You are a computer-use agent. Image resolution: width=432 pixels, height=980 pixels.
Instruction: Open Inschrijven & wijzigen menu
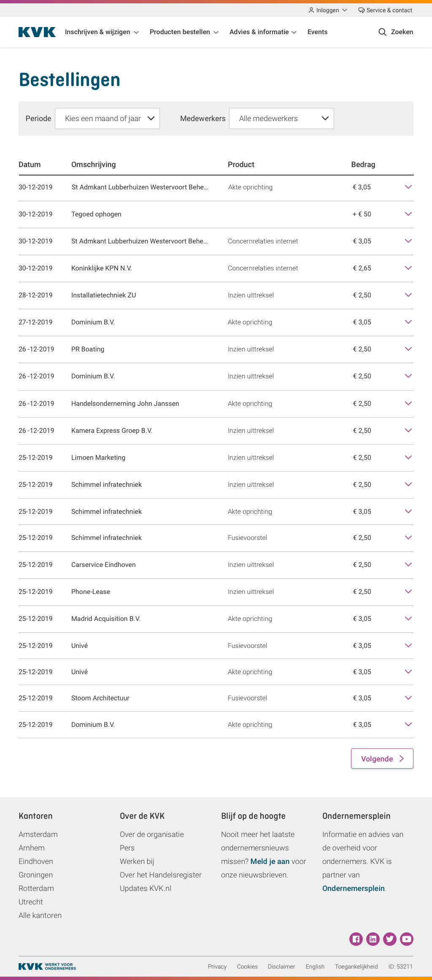click(x=102, y=32)
